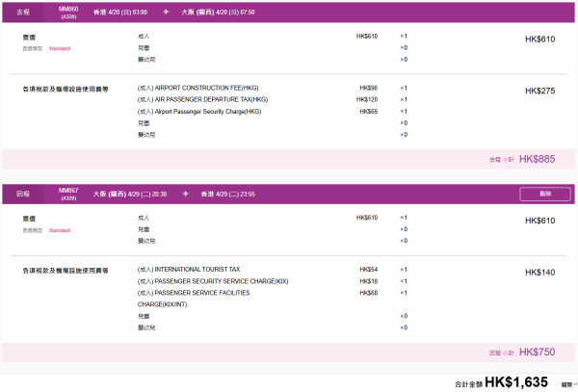Click Airport Passenger Security Charge(HKG) line
Screen dimensions: 578x392
pos(199,112)
